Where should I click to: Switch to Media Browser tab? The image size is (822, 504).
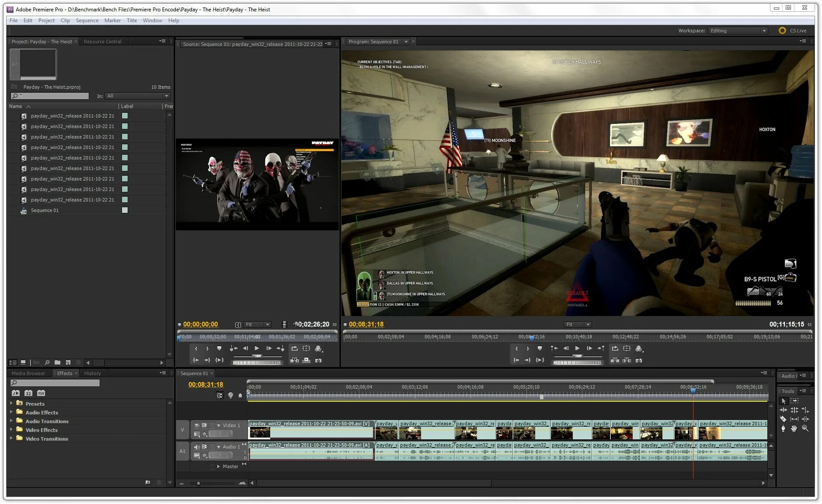[x=28, y=373]
